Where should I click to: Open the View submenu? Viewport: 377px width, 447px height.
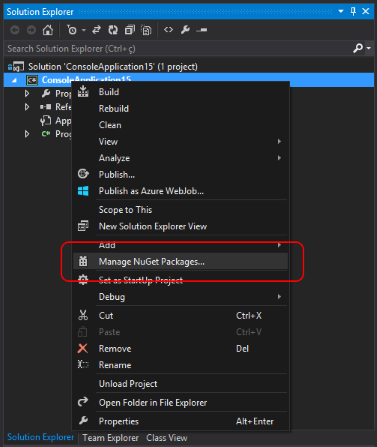click(180, 142)
